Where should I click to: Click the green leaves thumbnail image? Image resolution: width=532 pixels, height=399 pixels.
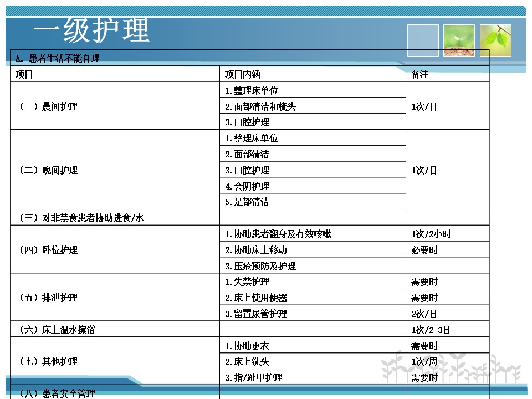coord(495,40)
